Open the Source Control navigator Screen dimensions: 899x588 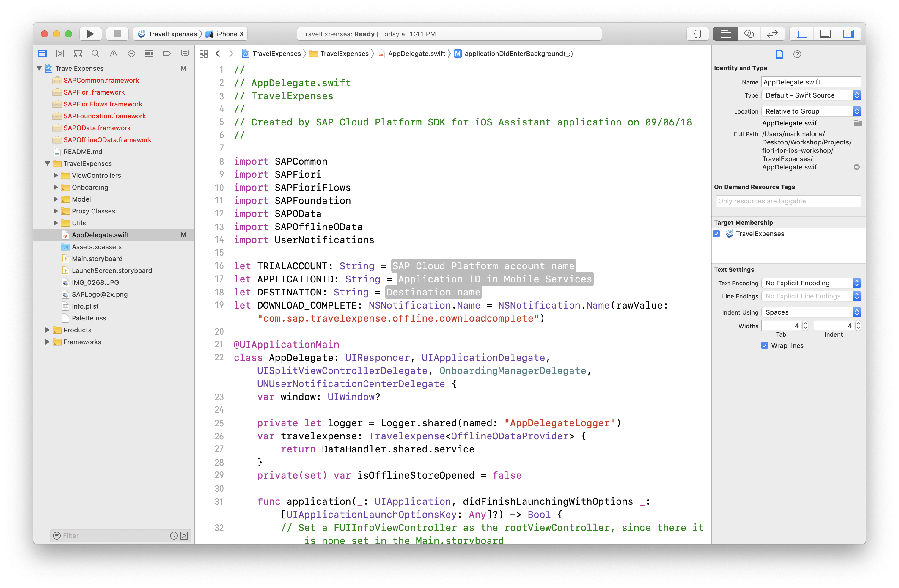pos(60,54)
